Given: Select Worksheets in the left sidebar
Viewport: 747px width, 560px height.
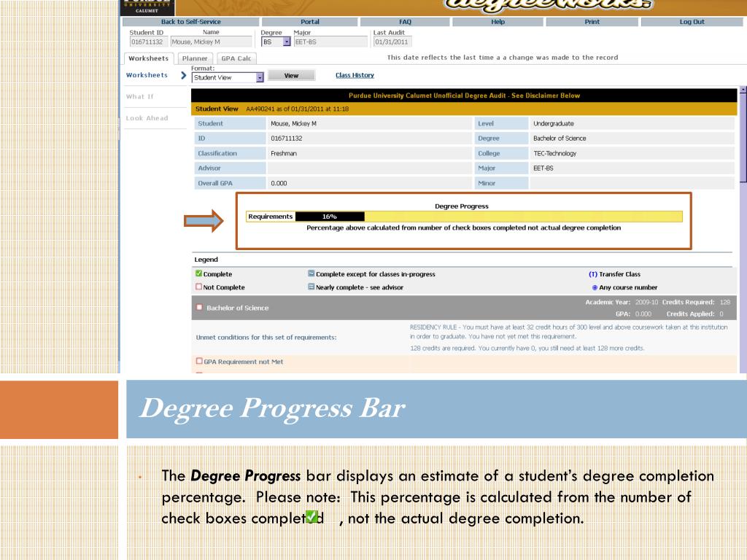Looking at the screenshot, I should [147, 75].
